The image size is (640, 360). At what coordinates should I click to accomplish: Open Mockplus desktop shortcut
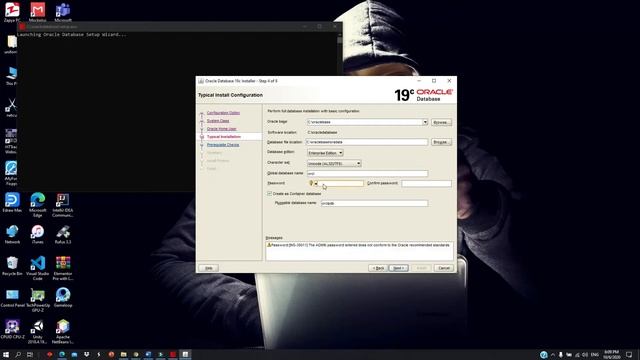tap(38, 11)
